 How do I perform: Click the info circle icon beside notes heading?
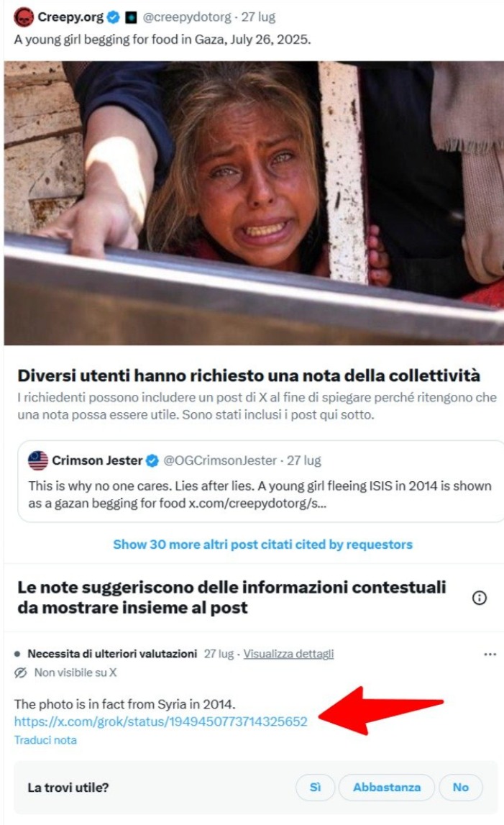pyautogui.click(x=480, y=598)
